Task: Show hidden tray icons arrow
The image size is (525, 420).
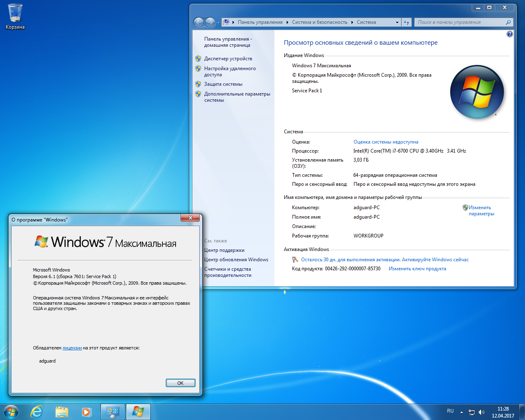Action: point(461,412)
